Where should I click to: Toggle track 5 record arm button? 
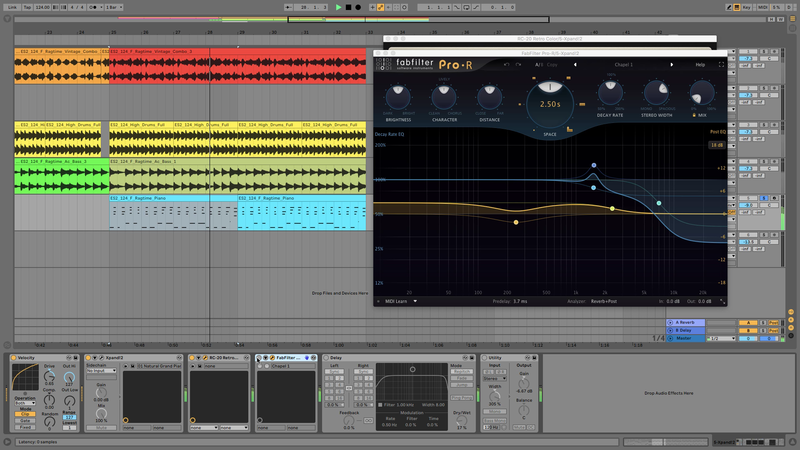[x=774, y=198]
